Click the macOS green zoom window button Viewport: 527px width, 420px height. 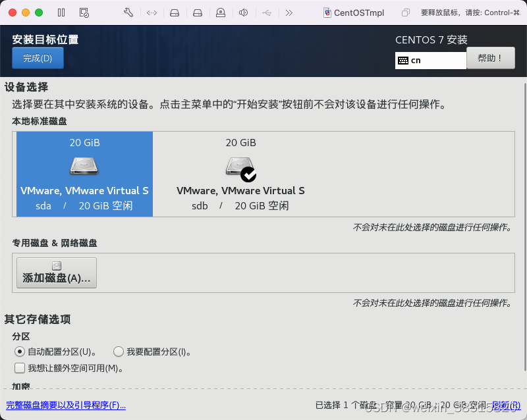pos(39,13)
